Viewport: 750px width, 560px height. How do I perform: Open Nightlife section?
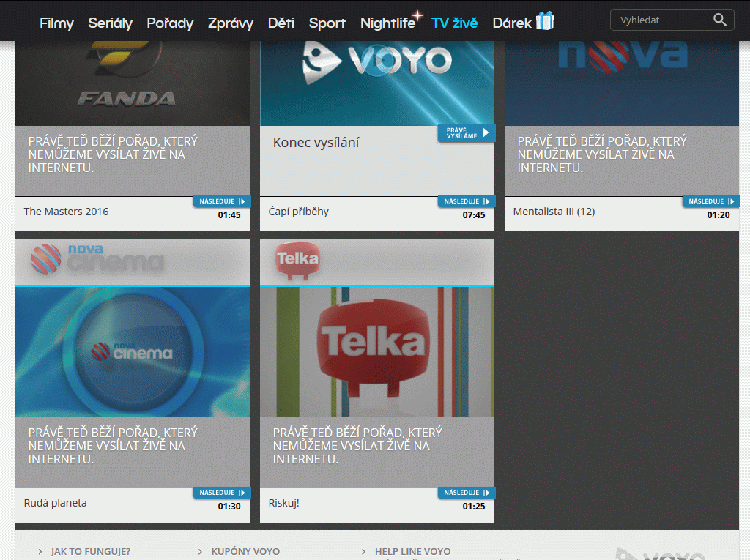point(390,22)
